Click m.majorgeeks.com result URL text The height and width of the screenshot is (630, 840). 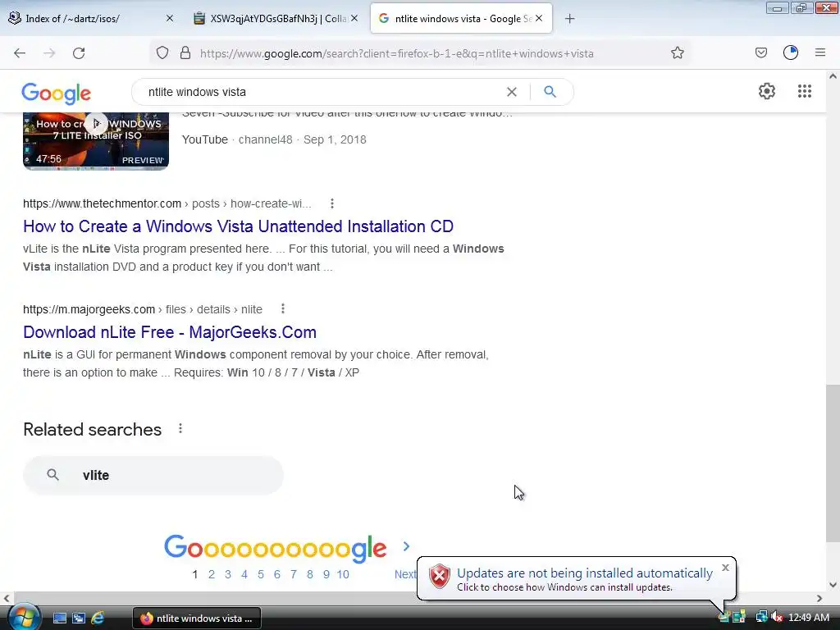[x=89, y=309]
